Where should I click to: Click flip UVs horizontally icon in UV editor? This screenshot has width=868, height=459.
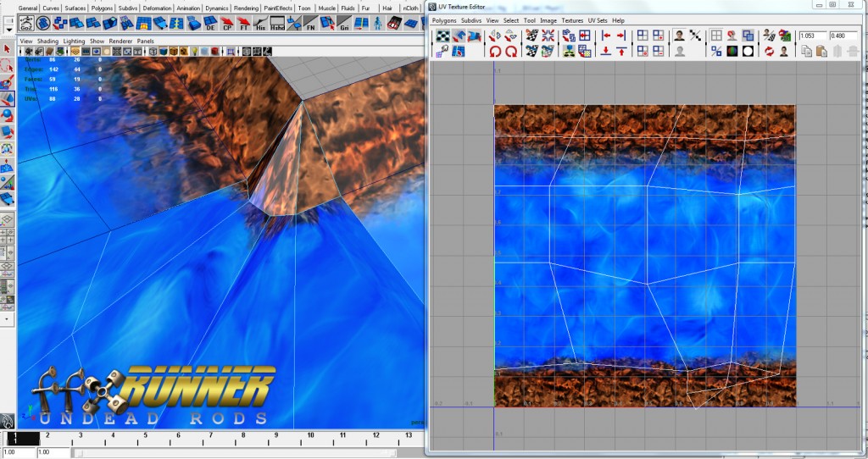tap(494, 36)
